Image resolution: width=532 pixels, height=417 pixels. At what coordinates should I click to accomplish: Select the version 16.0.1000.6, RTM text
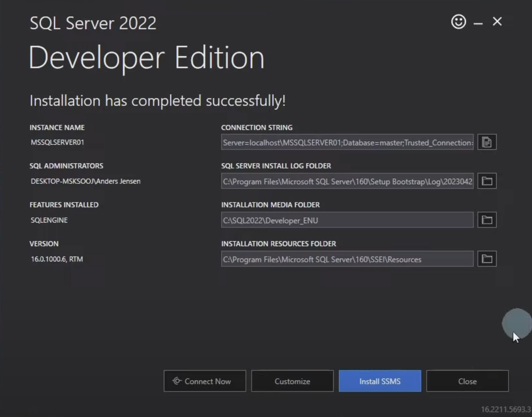(x=57, y=259)
